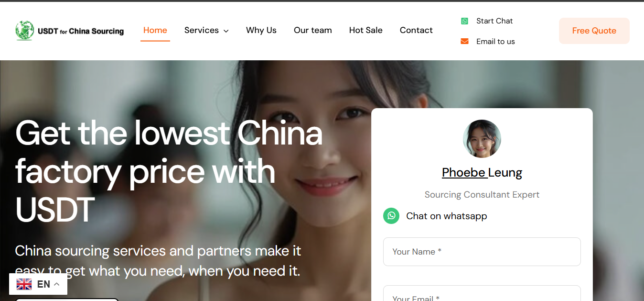644x301 pixels.
Task: Select Contact in the navigation bar
Action: point(416,30)
